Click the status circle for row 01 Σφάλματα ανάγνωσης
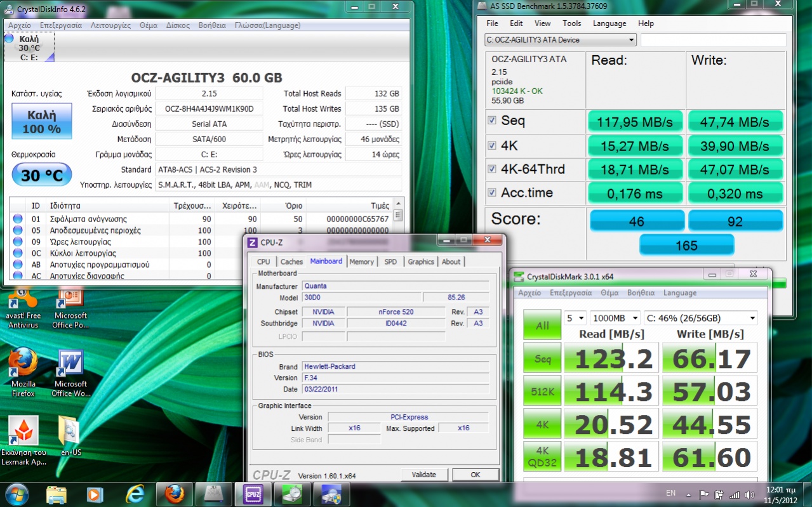The image size is (812, 507). point(18,219)
